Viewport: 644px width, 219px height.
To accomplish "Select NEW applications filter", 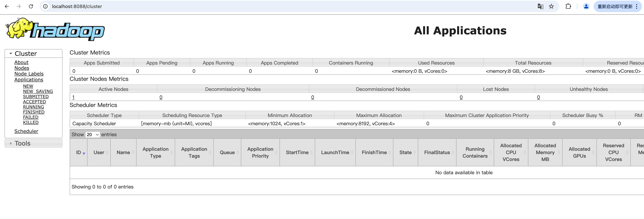I will tap(28, 86).
